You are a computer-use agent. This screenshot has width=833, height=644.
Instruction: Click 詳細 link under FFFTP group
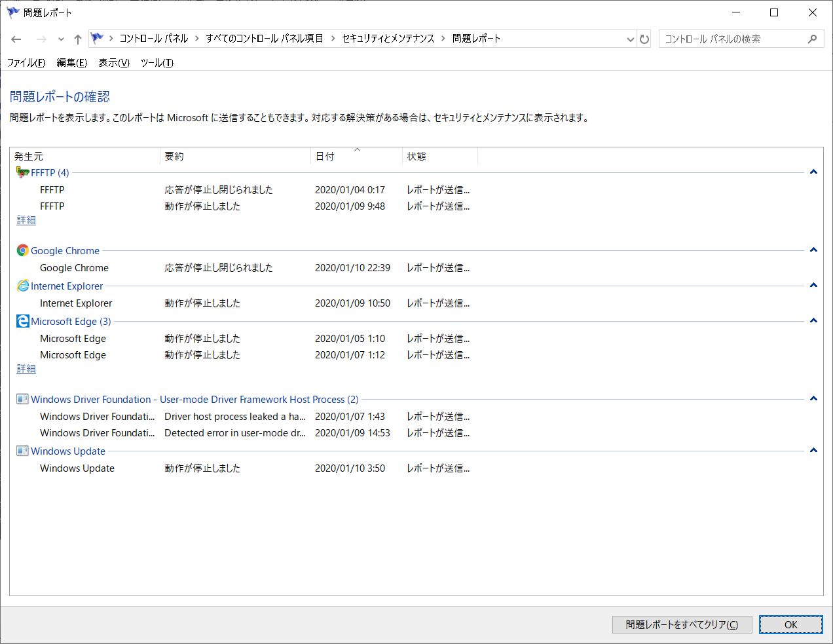tap(26, 220)
